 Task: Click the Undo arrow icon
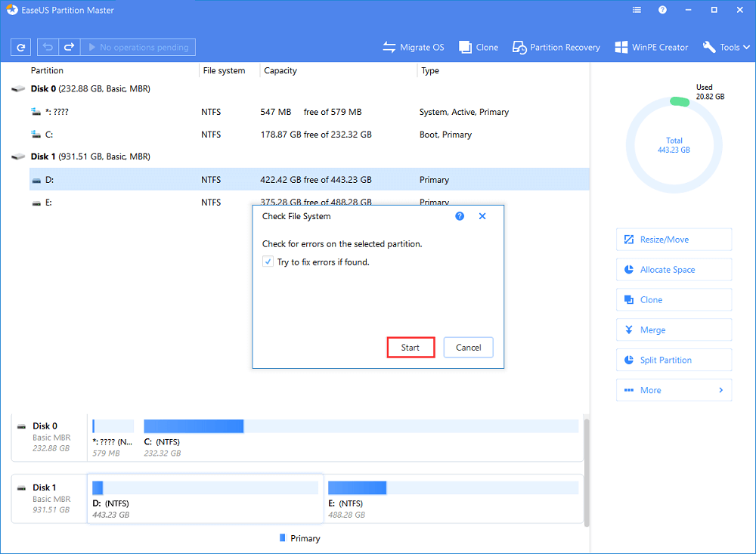click(x=48, y=47)
